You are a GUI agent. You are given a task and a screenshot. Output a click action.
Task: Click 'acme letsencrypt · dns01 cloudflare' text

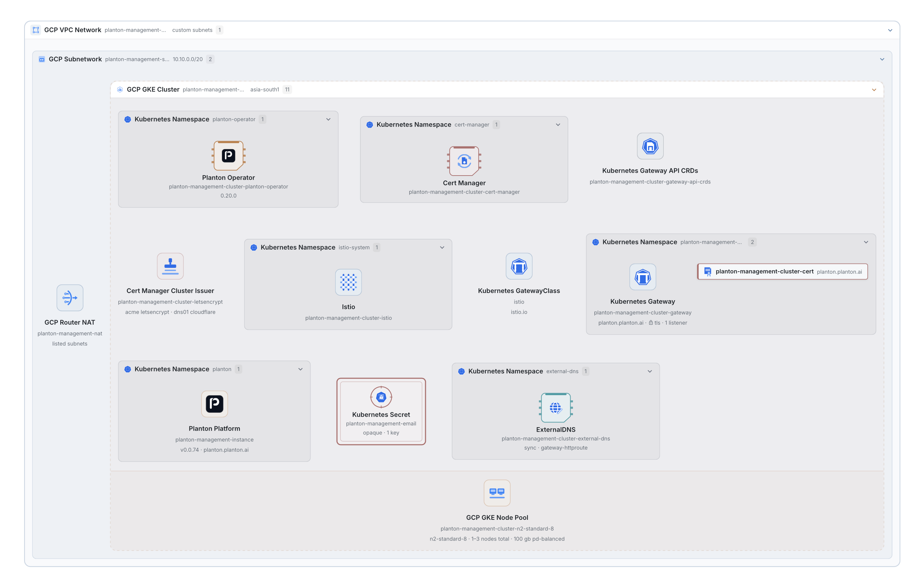[x=171, y=312]
